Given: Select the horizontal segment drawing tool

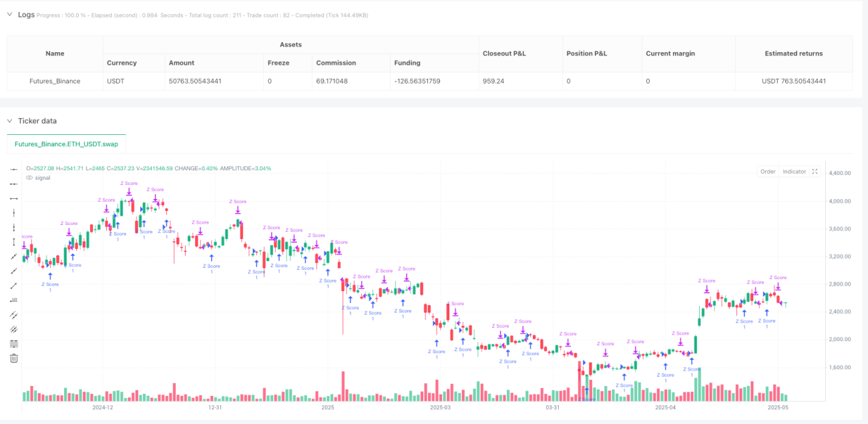Looking at the screenshot, I should (13, 198).
